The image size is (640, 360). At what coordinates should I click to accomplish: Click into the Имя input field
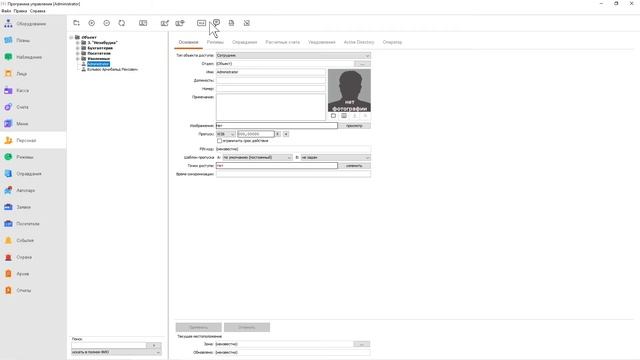(x=271, y=72)
